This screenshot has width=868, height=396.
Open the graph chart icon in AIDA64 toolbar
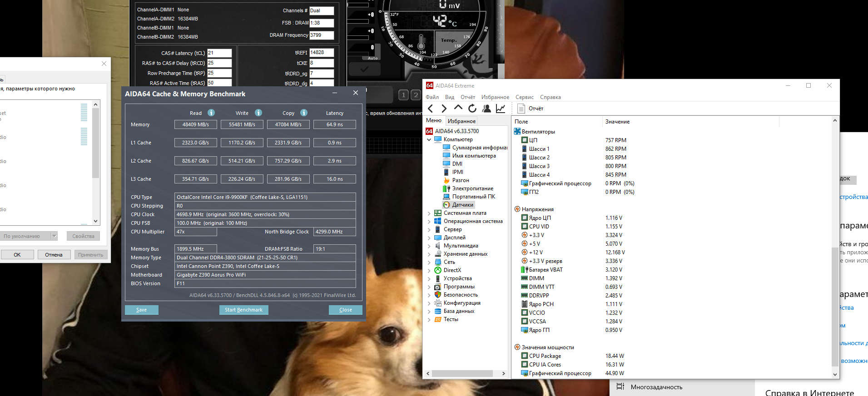coord(501,109)
